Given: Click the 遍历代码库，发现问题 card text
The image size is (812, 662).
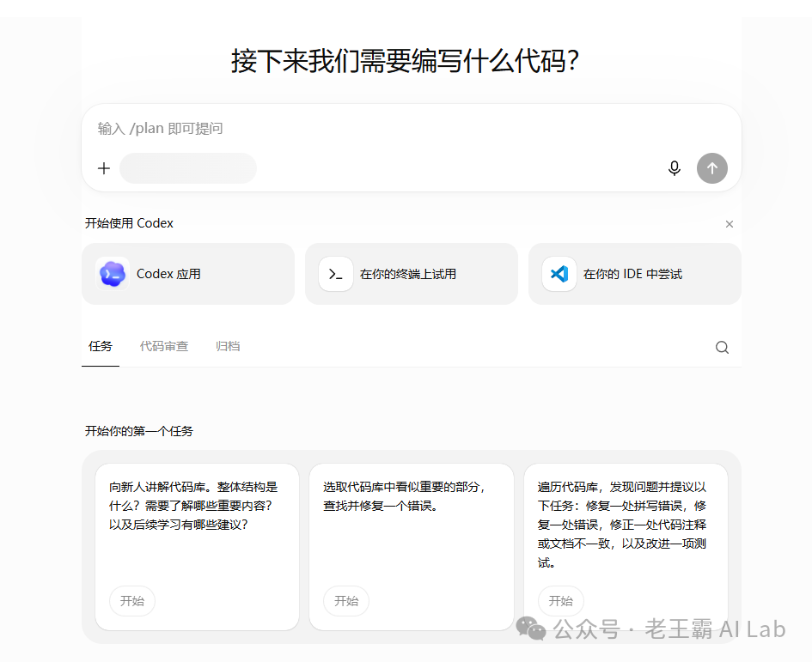Looking at the screenshot, I should (622, 525).
